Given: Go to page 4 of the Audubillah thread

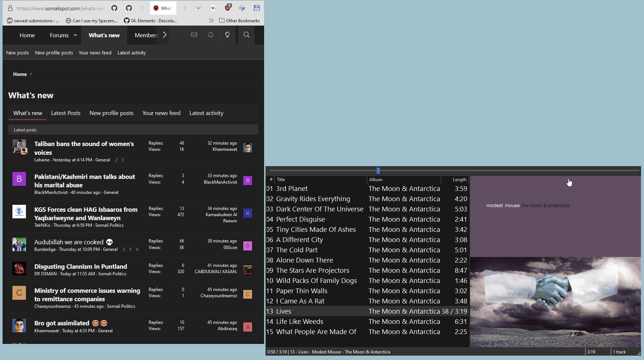Looking at the screenshot, I should [137, 249].
